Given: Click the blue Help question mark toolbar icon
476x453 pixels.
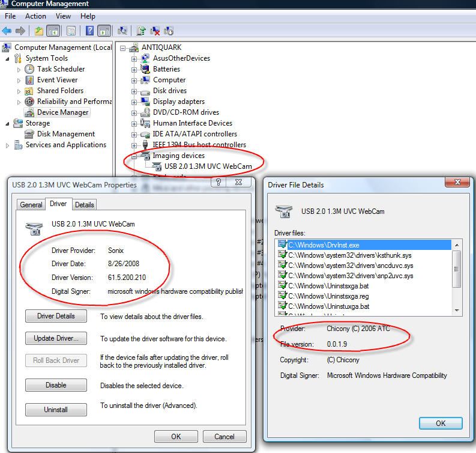Looking at the screenshot, I should 89,31.
